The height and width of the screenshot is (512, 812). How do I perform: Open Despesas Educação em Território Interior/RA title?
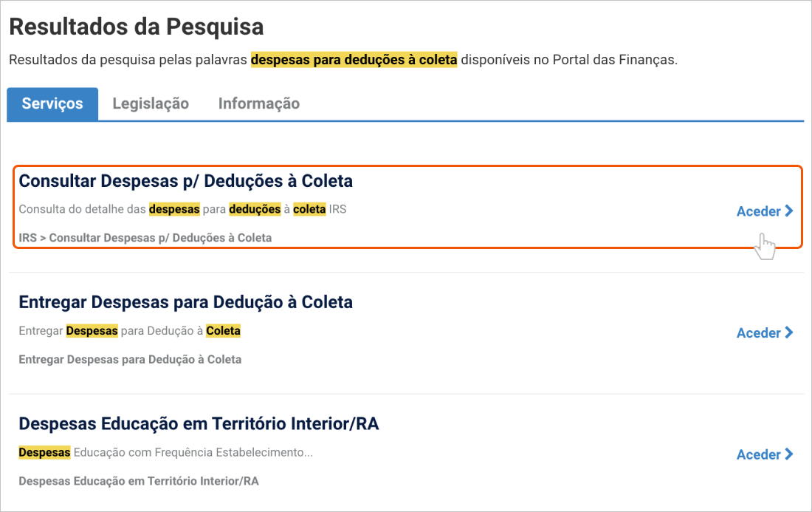pos(199,424)
